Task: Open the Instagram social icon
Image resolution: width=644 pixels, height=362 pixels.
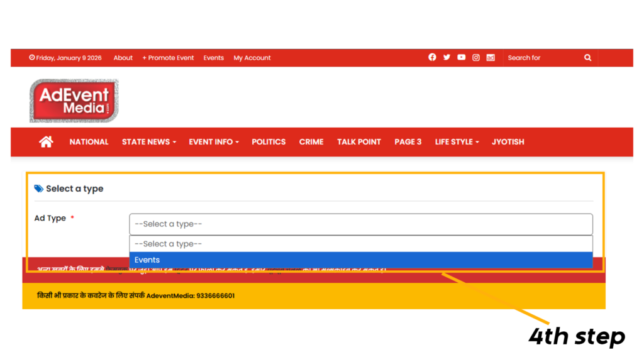Action: click(x=476, y=57)
